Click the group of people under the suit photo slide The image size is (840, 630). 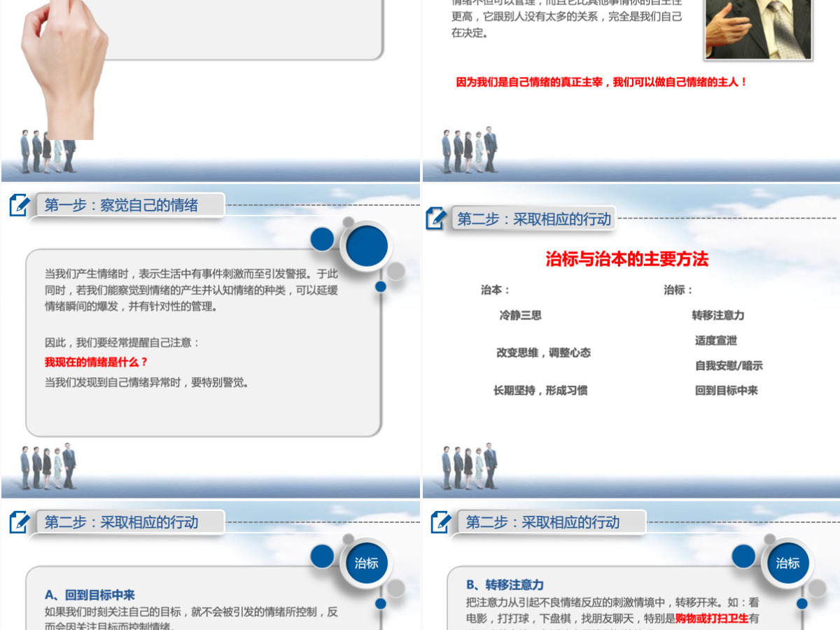(470, 150)
